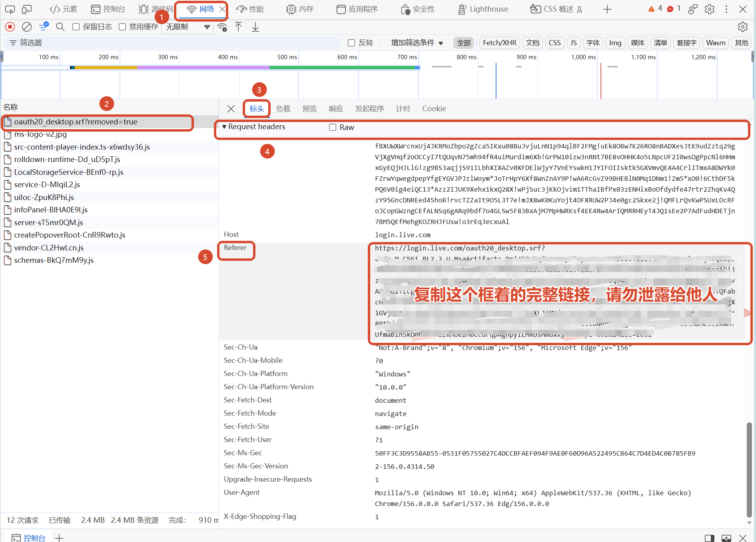Filter requests by Img type
This screenshot has height=542, width=756.
[615, 43]
